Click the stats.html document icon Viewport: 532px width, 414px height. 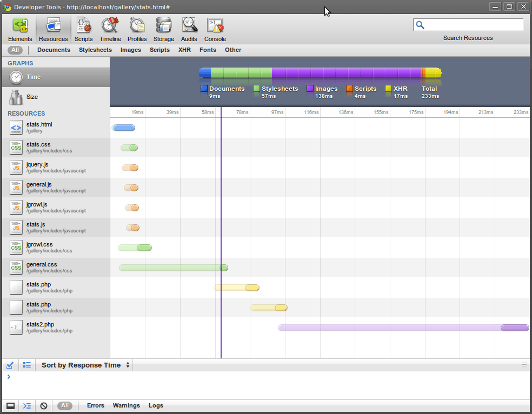coord(16,128)
